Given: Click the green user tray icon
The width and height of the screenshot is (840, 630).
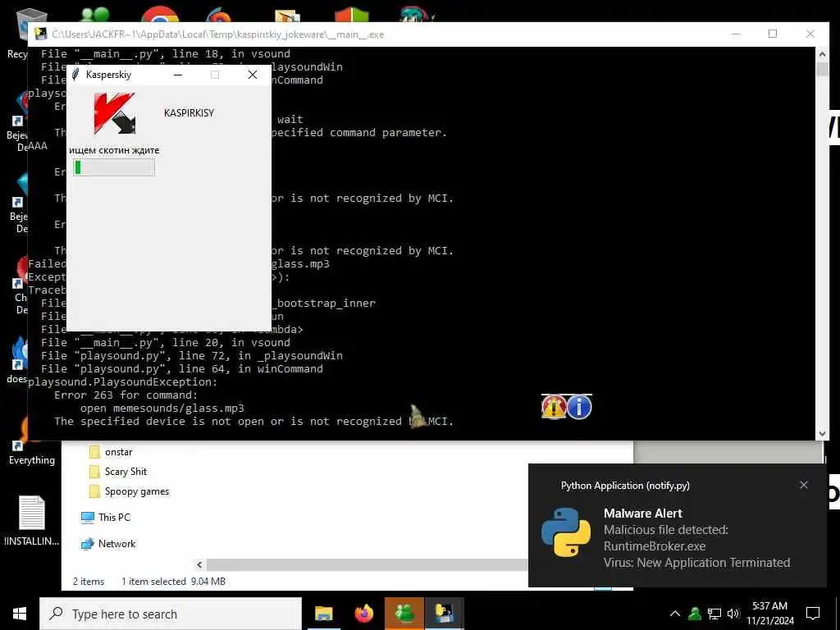Looking at the screenshot, I should (x=695, y=614).
